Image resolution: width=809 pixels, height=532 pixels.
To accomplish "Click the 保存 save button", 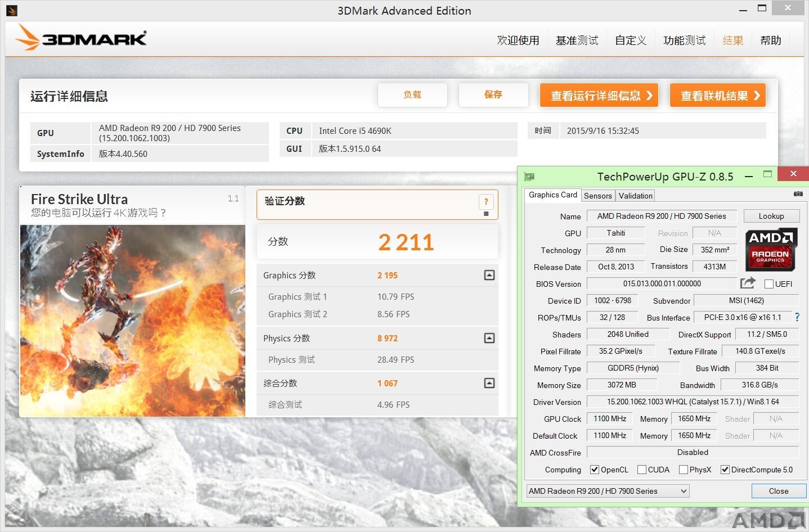I will tap(493, 94).
